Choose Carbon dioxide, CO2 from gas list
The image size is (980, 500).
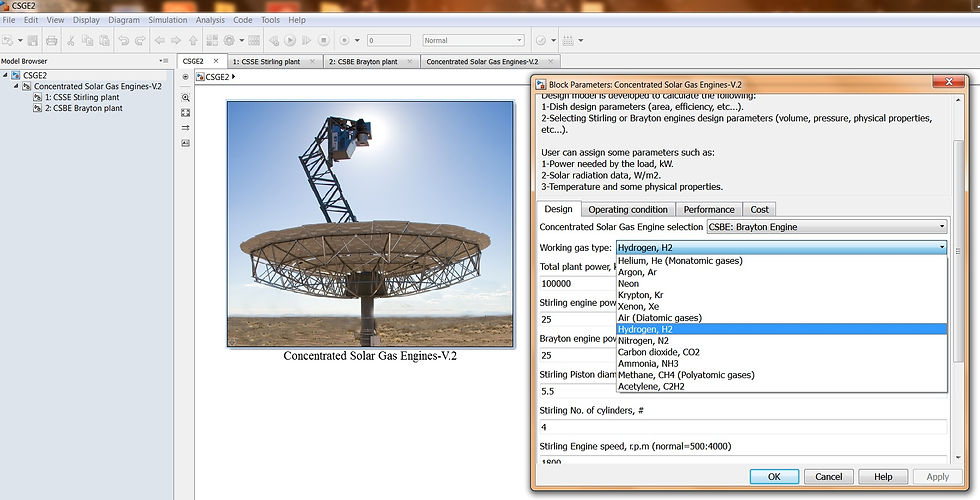point(782,352)
